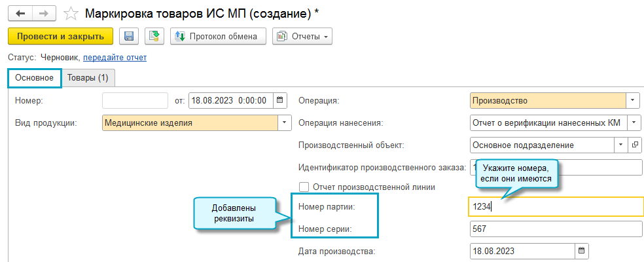Expand the Вид продукции dropdown
The width and height of the screenshot is (644, 262).
pyautogui.click(x=285, y=122)
